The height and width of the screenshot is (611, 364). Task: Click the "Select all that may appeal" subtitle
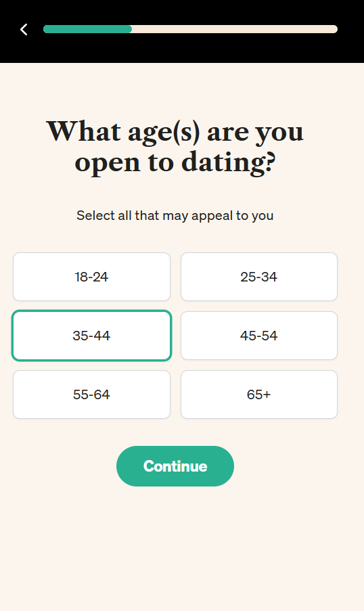pos(175,215)
